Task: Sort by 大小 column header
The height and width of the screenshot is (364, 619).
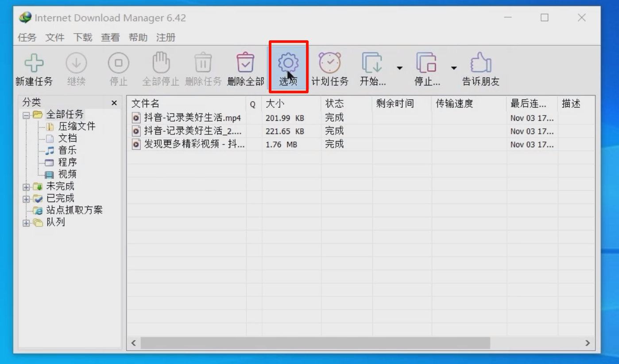Action: 291,103
